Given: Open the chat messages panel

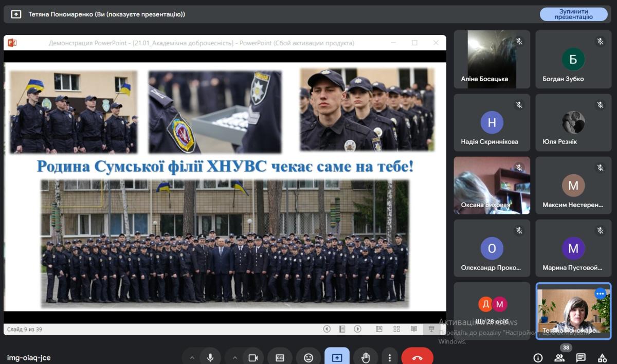Looking at the screenshot, I should click(581, 358).
